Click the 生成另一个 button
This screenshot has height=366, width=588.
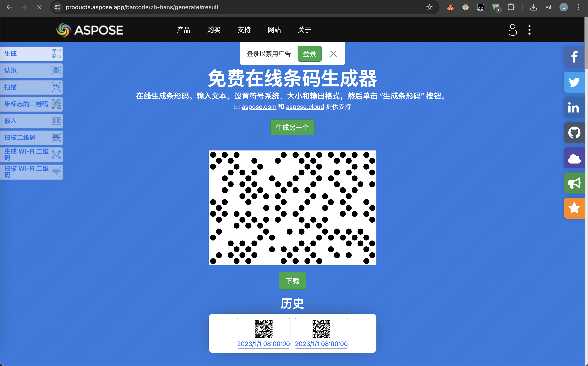[293, 127]
